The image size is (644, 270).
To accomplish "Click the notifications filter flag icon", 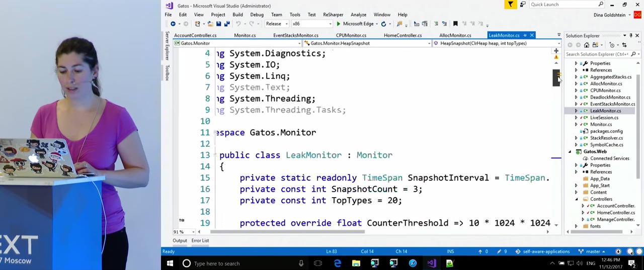I will coord(511,5).
